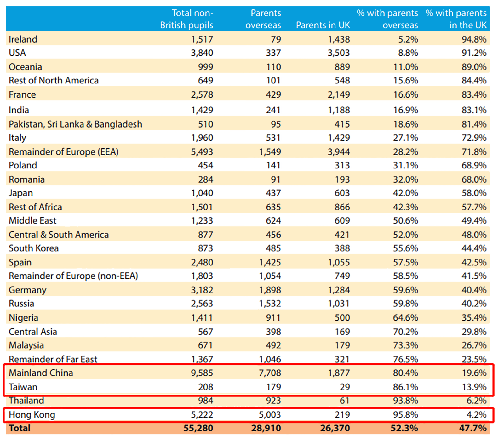
Task: Select Hong Kong total pupils 5,222
Action: (x=202, y=415)
